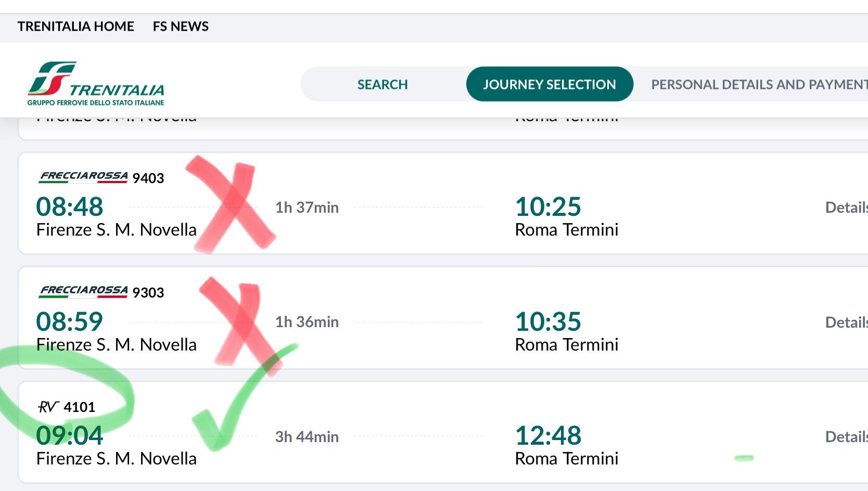Select the 08:48 departure time
The width and height of the screenshot is (868, 491).
[70, 206]
